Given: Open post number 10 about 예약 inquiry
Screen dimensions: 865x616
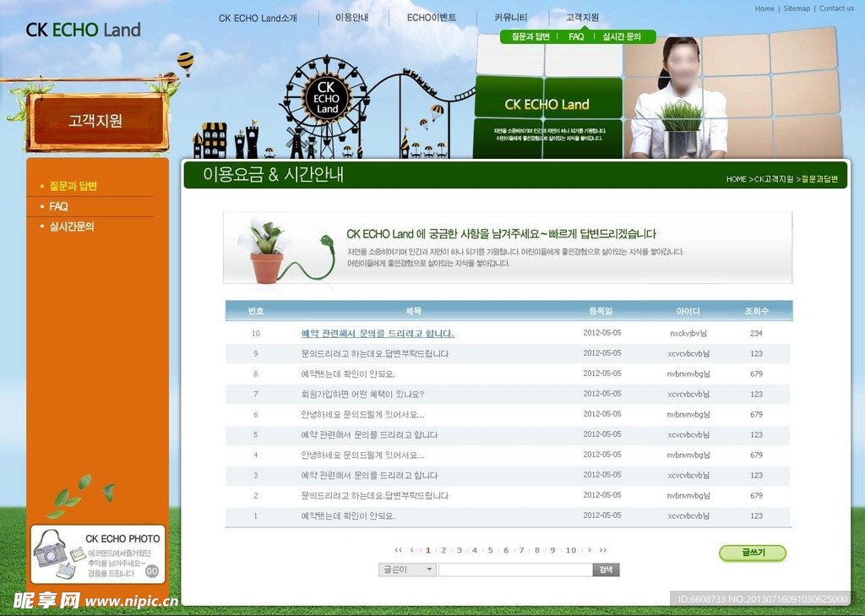Looking at the screenshot, I should pos(378,334).
